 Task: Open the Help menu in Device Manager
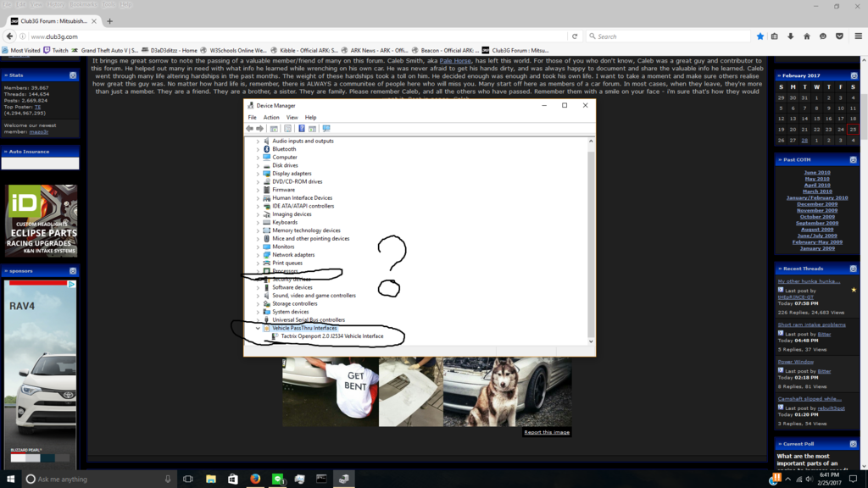pos(310,117)
